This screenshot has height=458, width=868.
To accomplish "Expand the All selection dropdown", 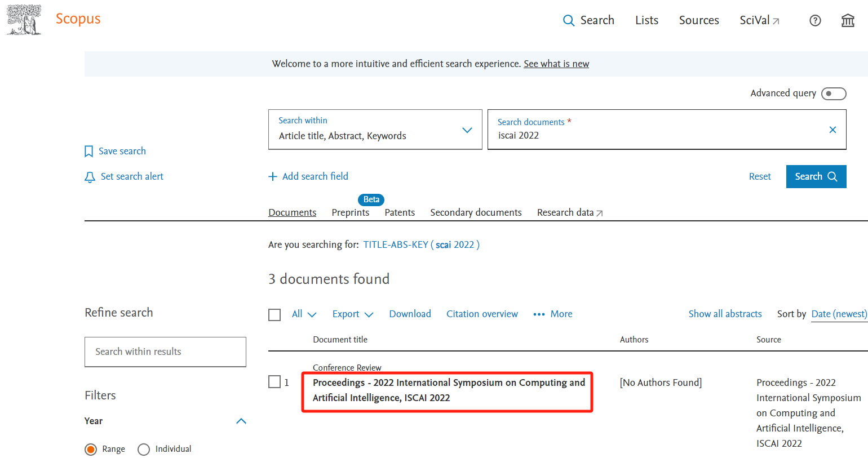I will (x=304, y=314).
